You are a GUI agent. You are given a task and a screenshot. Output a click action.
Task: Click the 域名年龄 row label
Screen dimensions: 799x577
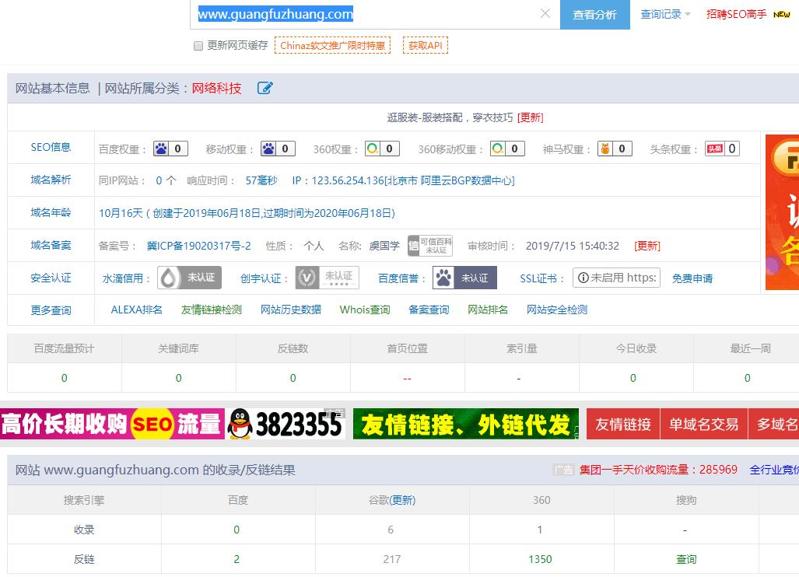[50, 213]
